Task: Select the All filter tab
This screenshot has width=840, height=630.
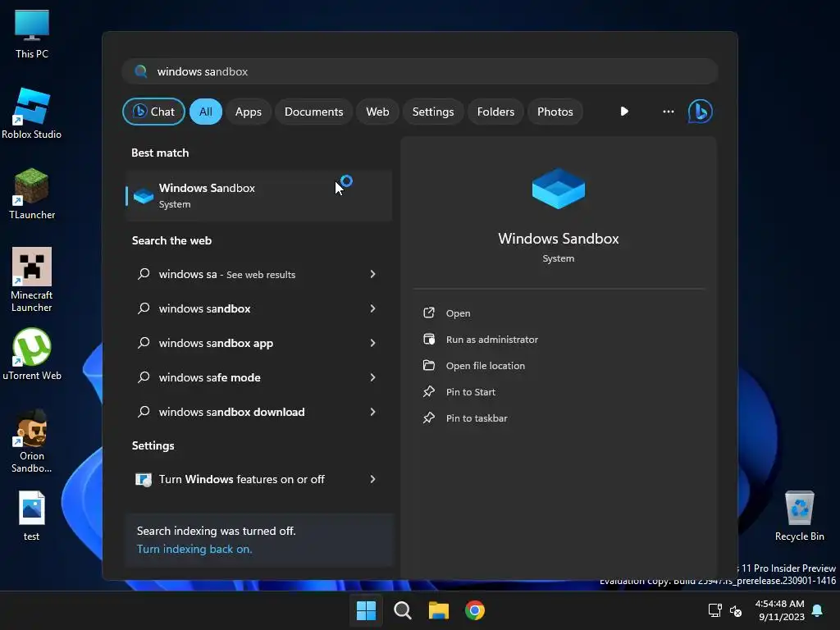Action: 206,112
